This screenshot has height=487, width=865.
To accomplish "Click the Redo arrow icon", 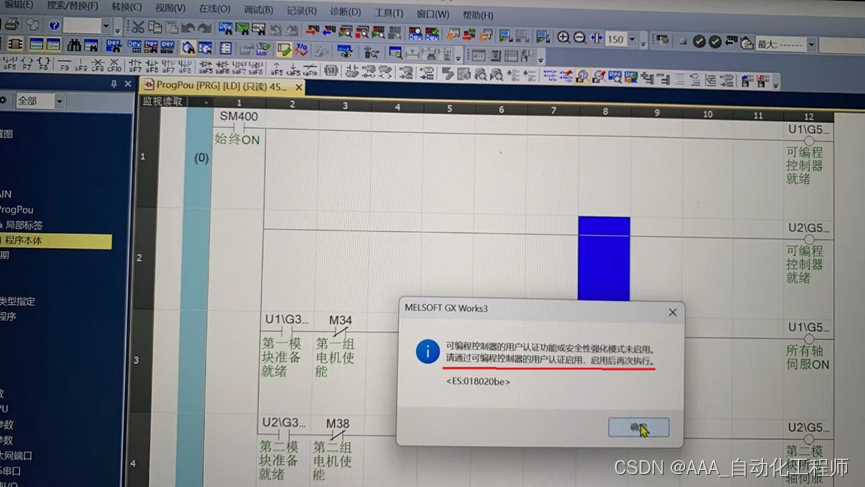I will pyautogui.click(x=204, y=28).
